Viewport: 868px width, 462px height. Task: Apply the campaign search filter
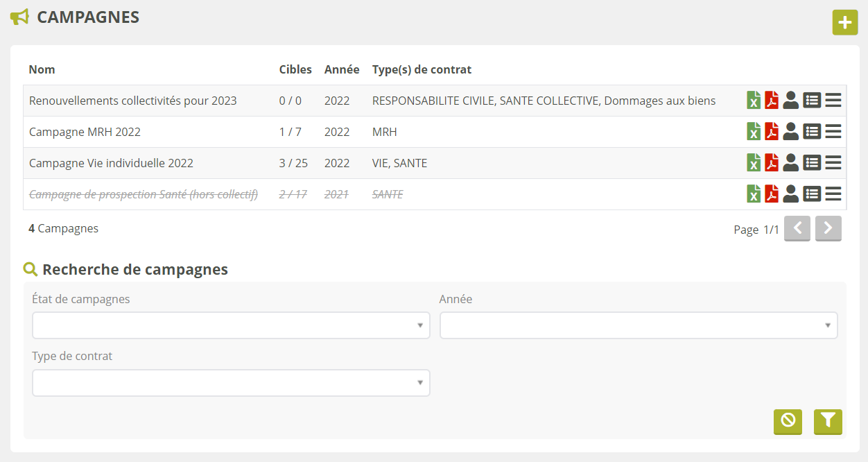pyautogui.click(x=828, y=421)
